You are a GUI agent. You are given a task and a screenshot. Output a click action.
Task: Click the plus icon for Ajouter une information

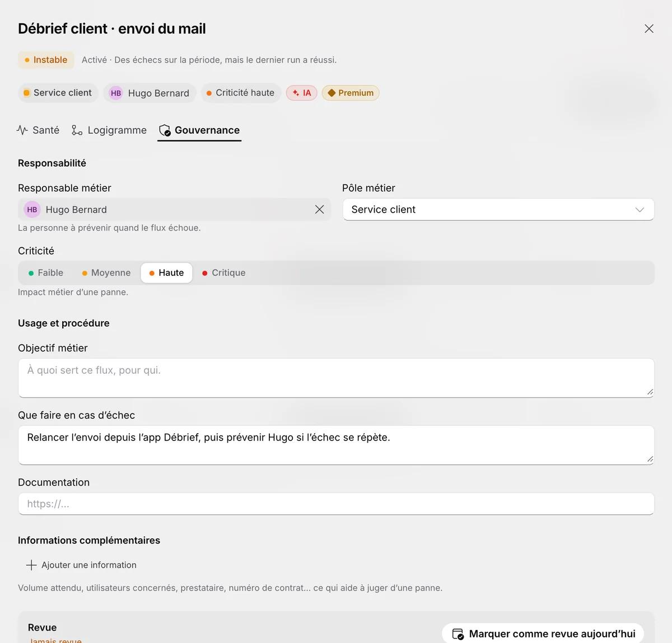point(31,565)
